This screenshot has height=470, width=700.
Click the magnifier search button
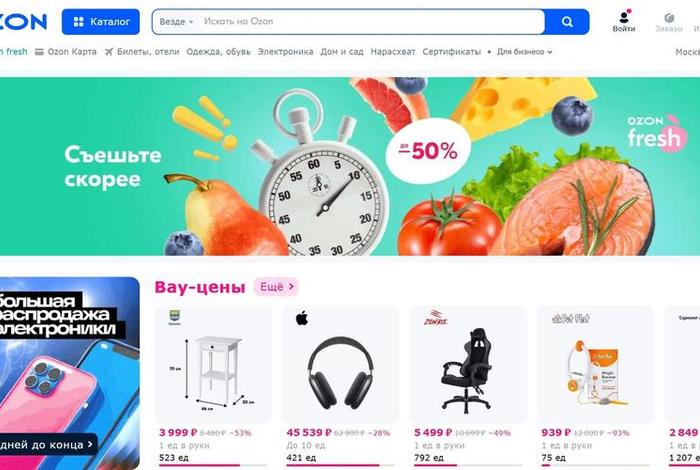point(567,21)
